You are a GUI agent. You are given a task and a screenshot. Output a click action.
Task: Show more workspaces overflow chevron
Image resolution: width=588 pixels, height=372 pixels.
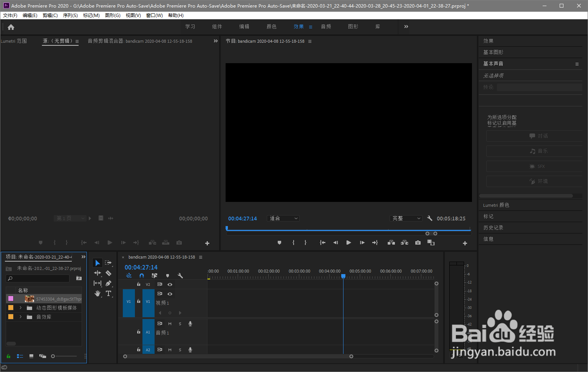tap(406, 26)
